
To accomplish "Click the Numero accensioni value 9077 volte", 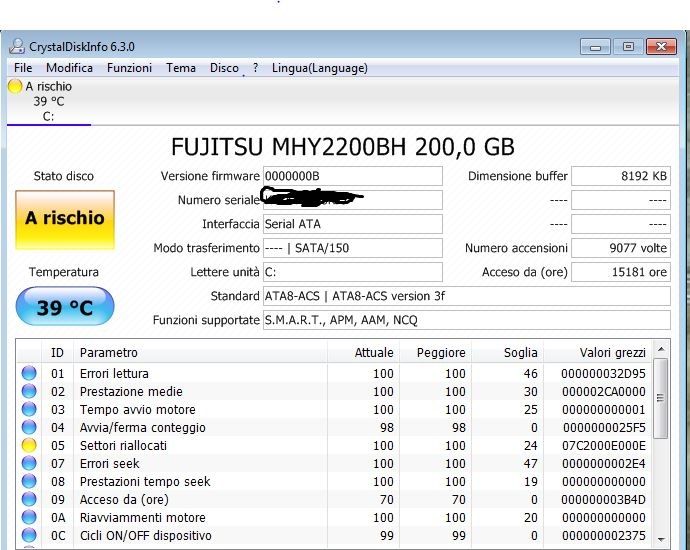I will tap(620, 248).
